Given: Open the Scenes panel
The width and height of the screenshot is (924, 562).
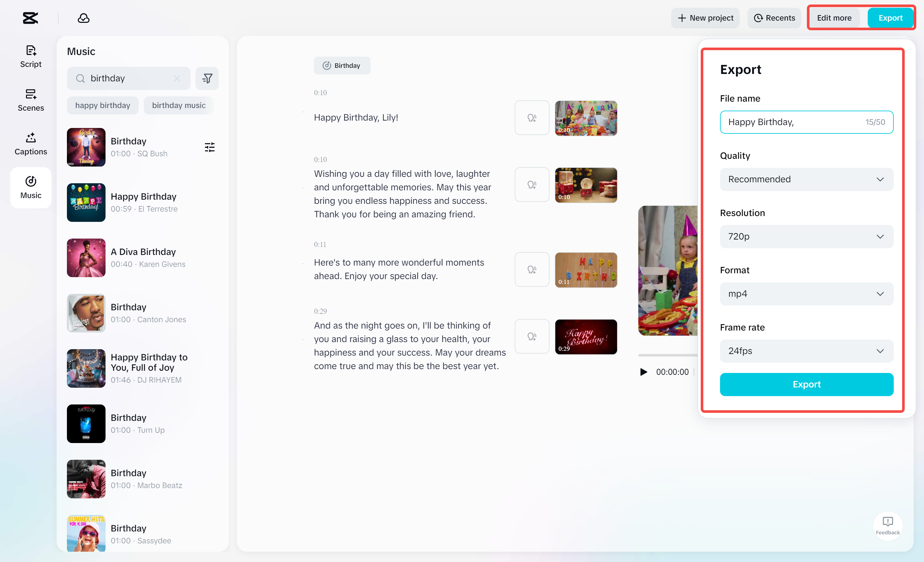Looking at the screenshot, I should (30, 100).
